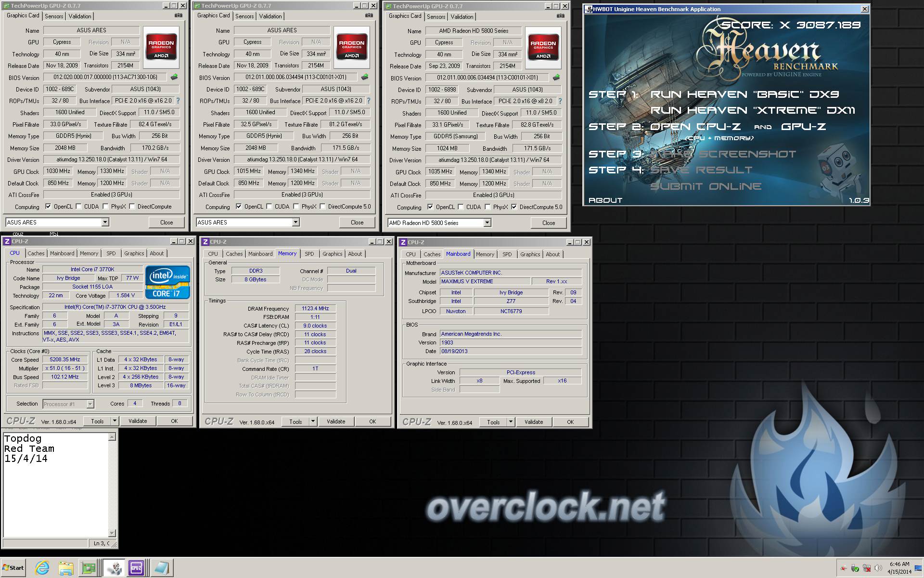Toggle CUDA checkbox in third GPU-Z window
Image resolution: width=924 pixels, height=578 pixels.
pos(461,207)
